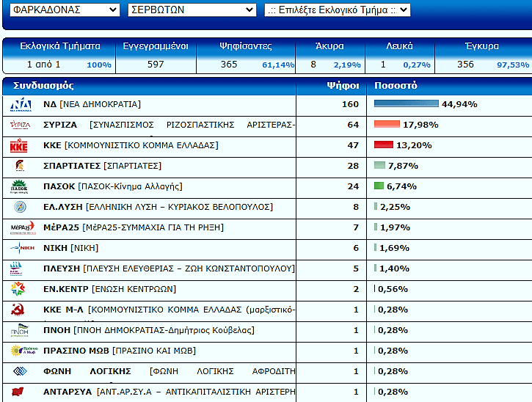This screenshot has width=532, height=402.
Task: Click the ΠΡΑΣΙΝΟ ΜΩΒ sunflower logo
Action: [20, 351]
